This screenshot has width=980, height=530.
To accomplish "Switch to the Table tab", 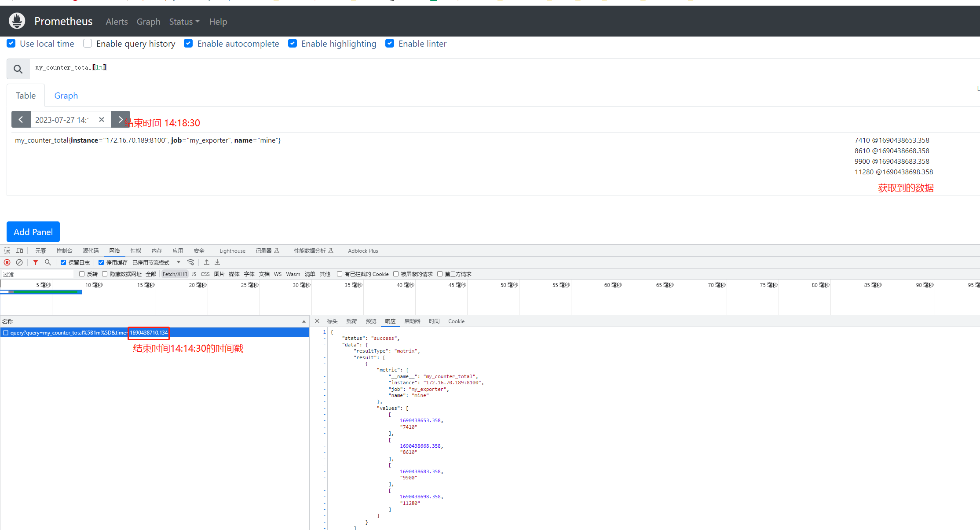I will coord(26,95).
